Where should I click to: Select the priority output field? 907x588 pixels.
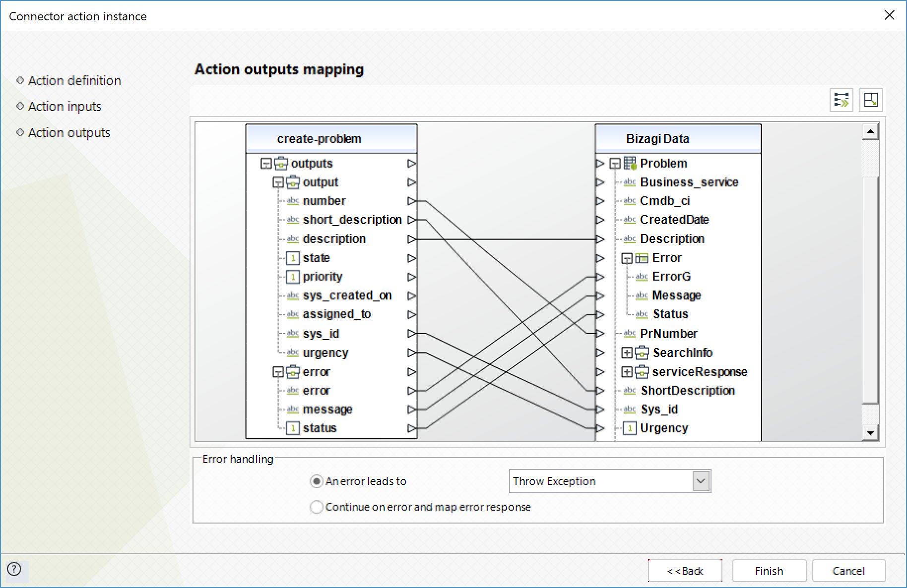(323, 277)
